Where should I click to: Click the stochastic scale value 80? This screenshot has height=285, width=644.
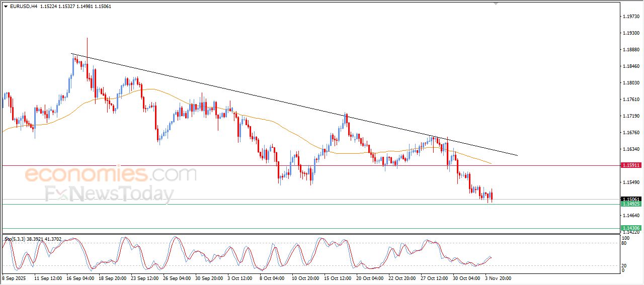[x=625, y=243]
